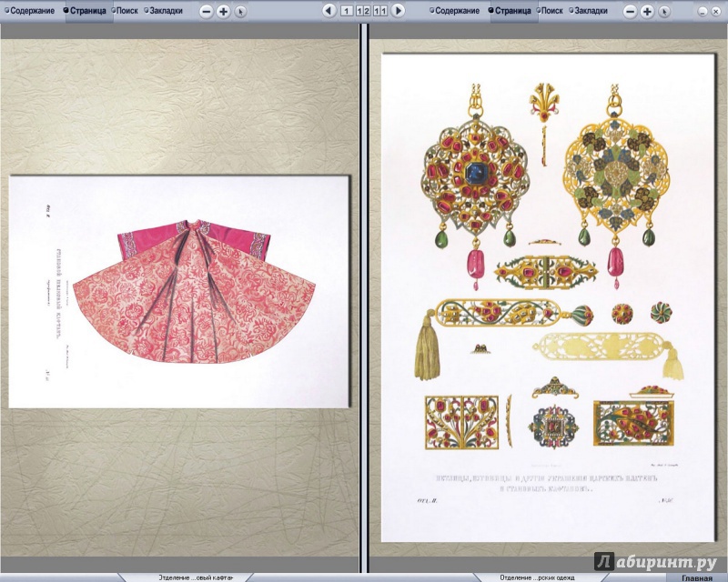Choose the two-pane layout button labeled 12
Viewport: 728px width, 582px height.
click(363, 11)
